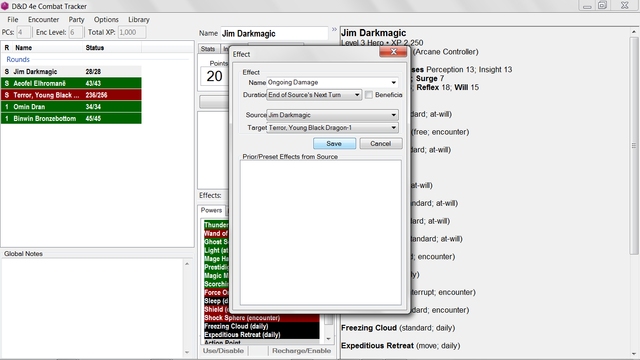Screen dimensions: 640x360
Task: Close the Effect dialog with the red X
Action: (x=393, y=52)
